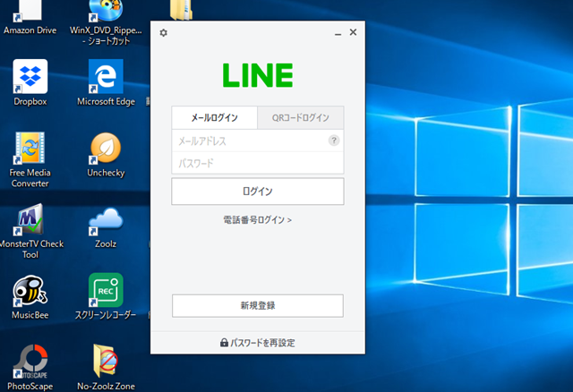Minimize the LINE login window
The height and width of the screenshot is (392, 573).
tap(338, 33)
